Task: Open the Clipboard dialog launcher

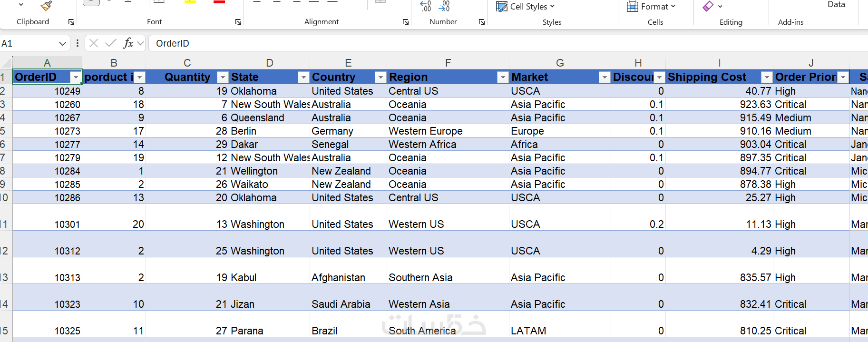Action: point(71,22)
